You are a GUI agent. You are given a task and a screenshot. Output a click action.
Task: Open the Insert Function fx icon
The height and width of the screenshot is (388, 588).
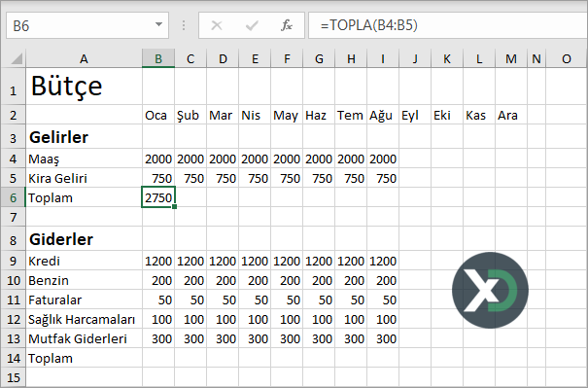pyautogui.click(x=287, y=25)
